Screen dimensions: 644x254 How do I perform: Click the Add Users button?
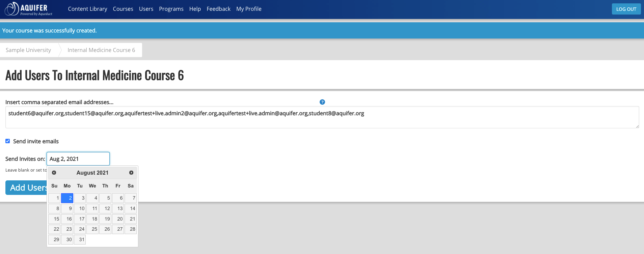26,187
